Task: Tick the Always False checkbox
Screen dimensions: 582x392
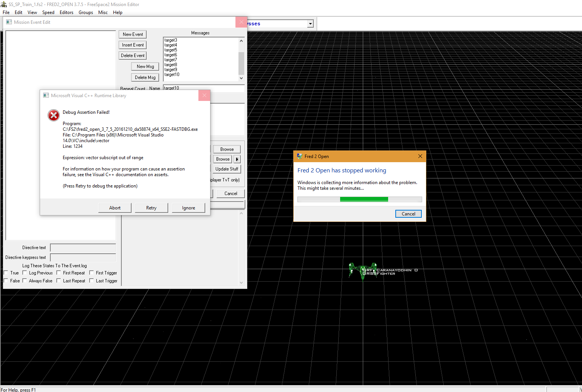Action: click(25, 281)
